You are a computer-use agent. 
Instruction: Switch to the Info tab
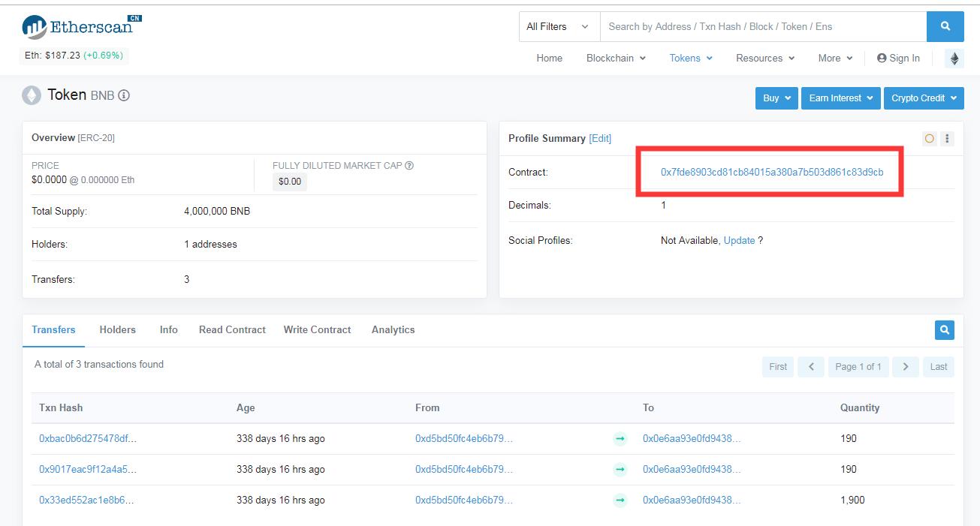click(169, 329)
